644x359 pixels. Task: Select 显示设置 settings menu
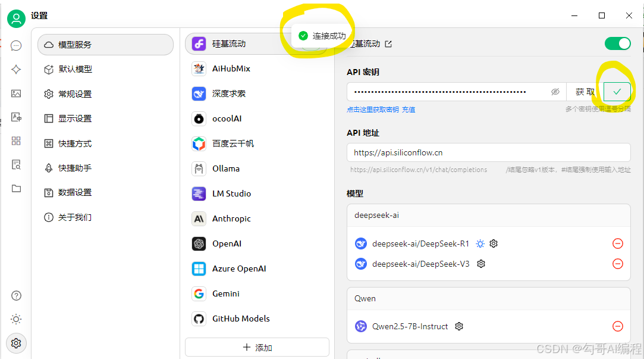(106, 118)
